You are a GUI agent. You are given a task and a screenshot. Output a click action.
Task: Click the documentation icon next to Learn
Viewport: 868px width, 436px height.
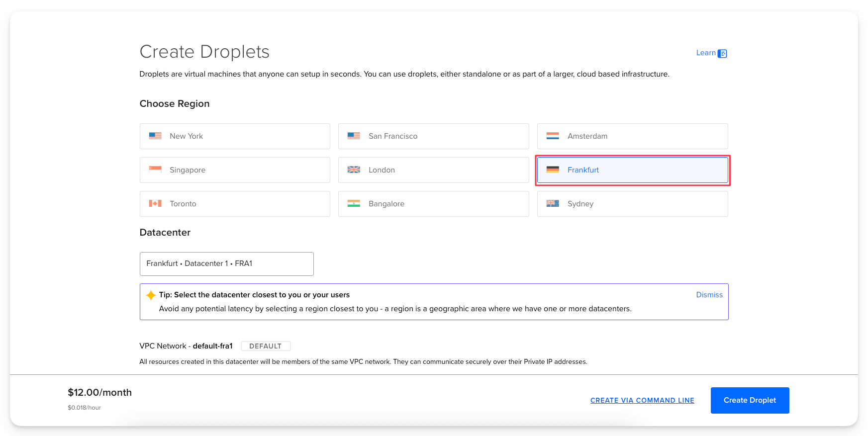[x=722, y=53]
